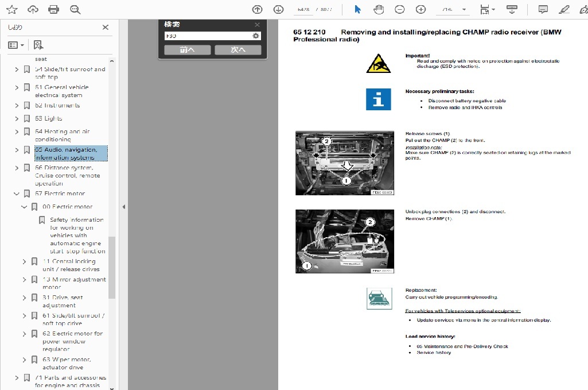Open 63 Wiper motor, actuator drive
The height and width of the screenshot is (390, 588).
(67, 364)
